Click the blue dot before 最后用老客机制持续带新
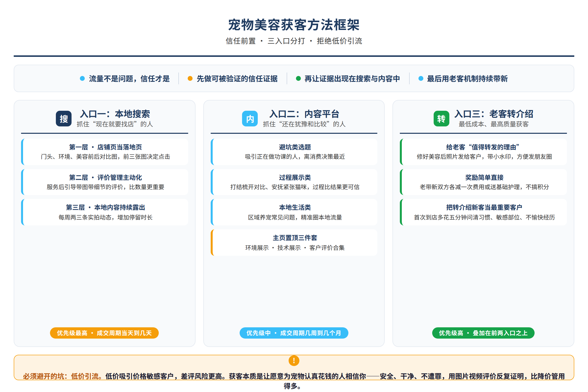Image resolution: width=588 pixels, height=392 pixels. [x=421, y=78]
